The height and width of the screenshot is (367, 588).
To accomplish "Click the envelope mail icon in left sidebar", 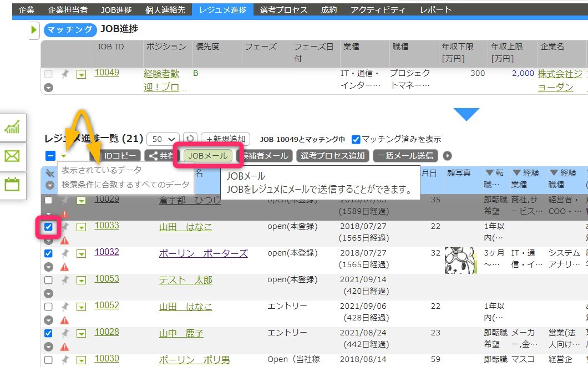I will tap(12, 156).
